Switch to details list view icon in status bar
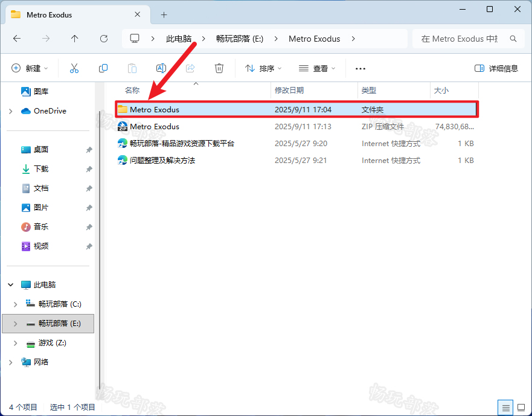The image size is (532, 416). (505, 407)
